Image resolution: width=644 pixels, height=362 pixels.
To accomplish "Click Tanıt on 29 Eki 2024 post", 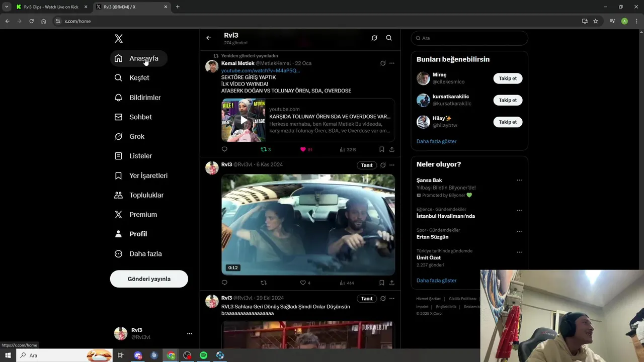I will coord(367,299).
